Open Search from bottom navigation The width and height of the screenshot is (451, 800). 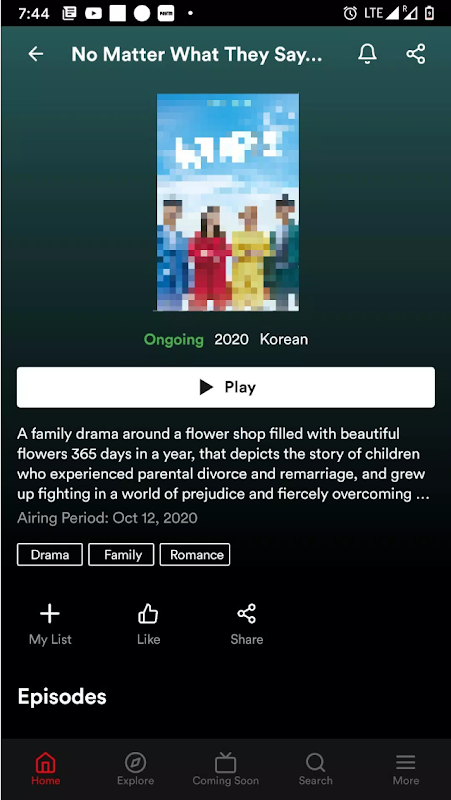pyautogui.click(x=315, y=769)
